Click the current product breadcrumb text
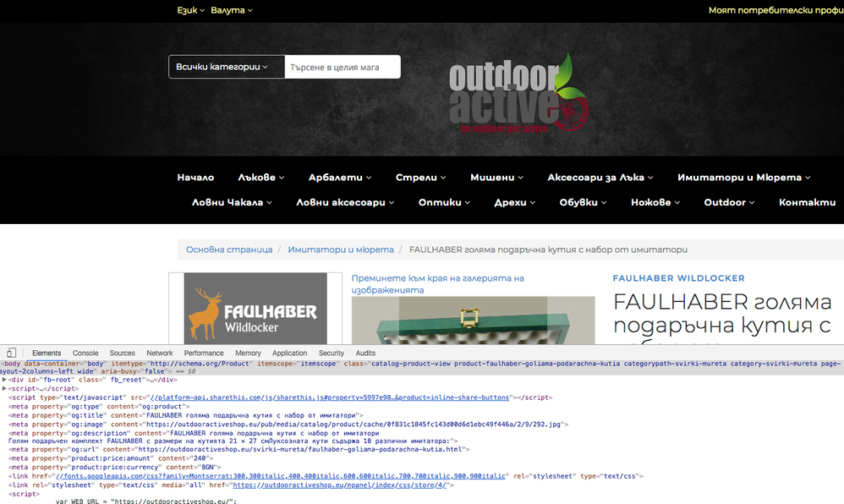The image size is (844, 504). click(548, 249)
